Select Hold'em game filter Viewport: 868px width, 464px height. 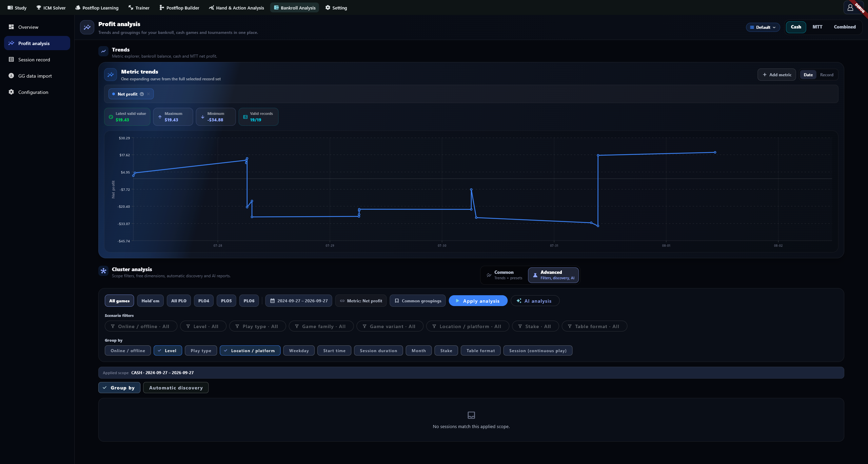[150, 301]
